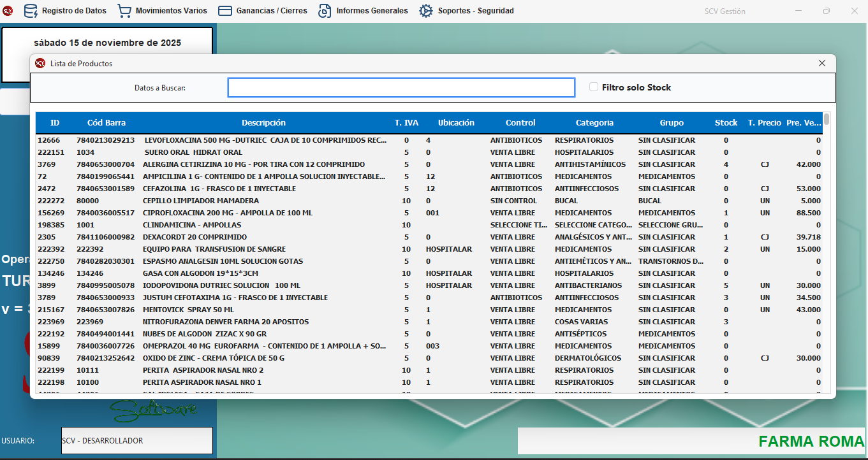Select the JUSTUM CEFOTAXIMA 1G row
Viewport: 868px width, 460px height.
pyautogui.click(x=429, y=298)
